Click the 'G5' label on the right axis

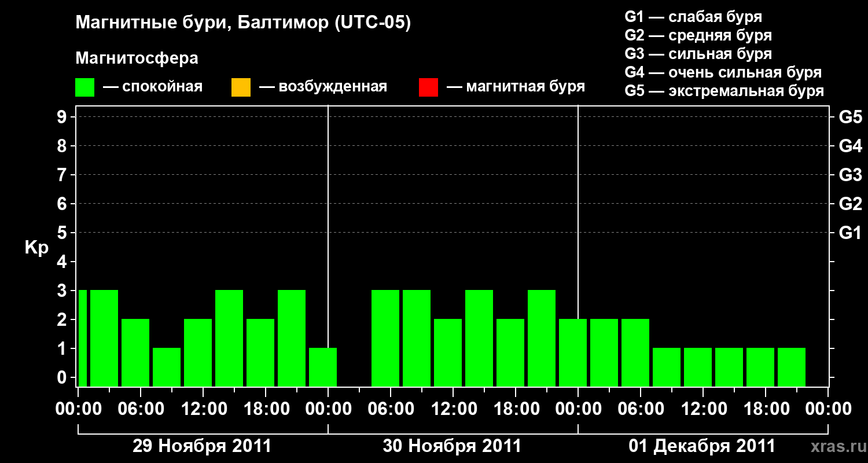point(850,117)
